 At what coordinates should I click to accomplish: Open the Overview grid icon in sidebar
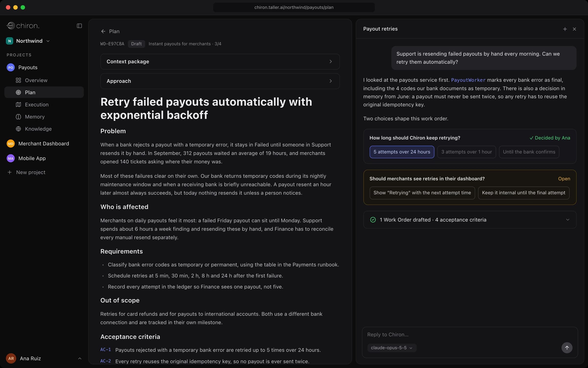pyautogui.click(x=18, y=80)
